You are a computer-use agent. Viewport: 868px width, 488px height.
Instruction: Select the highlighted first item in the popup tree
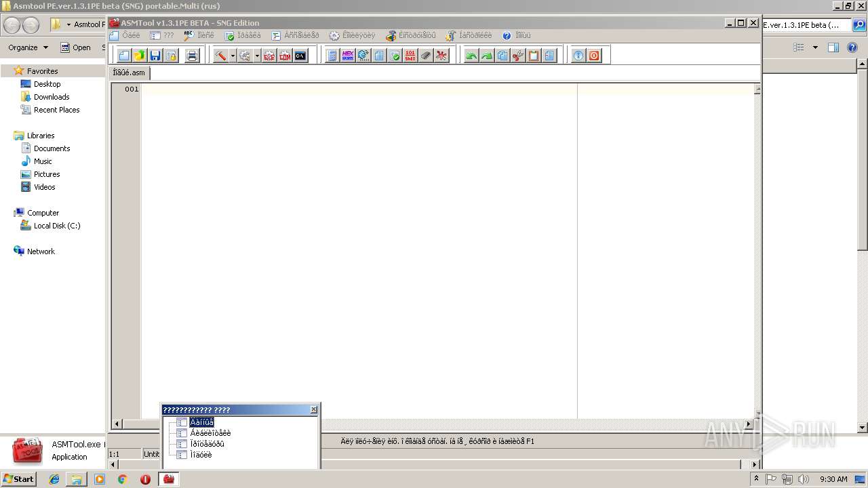pos(202,422)
